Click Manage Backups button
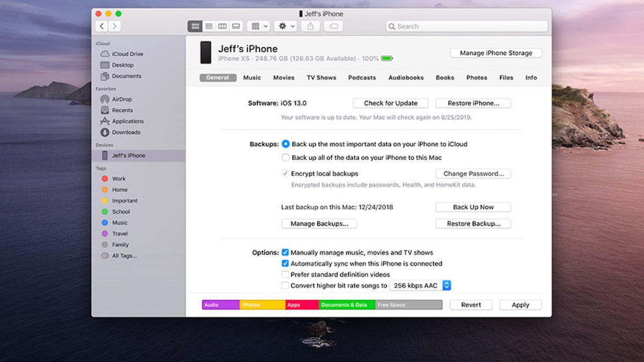644x362 pixels. (319, 224)
